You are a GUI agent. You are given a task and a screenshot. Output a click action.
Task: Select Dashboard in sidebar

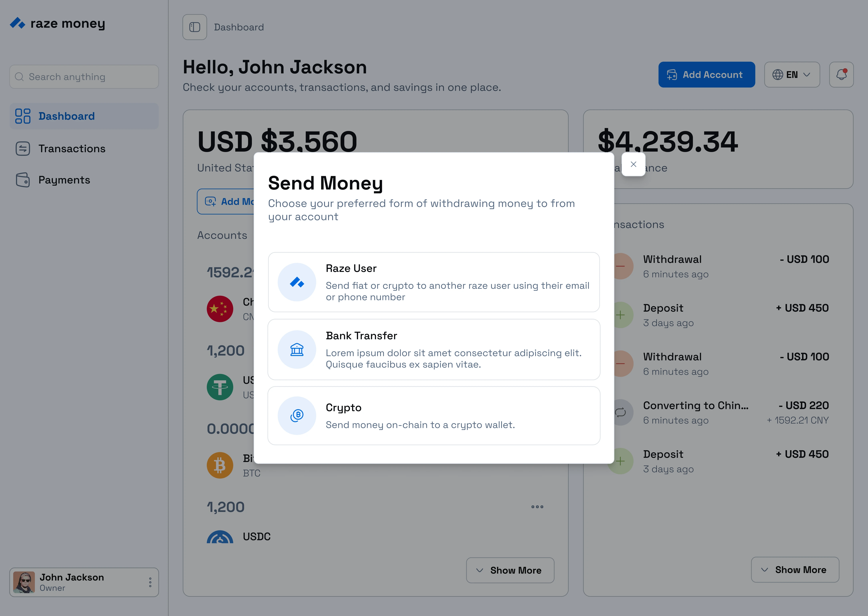(66, 116)
